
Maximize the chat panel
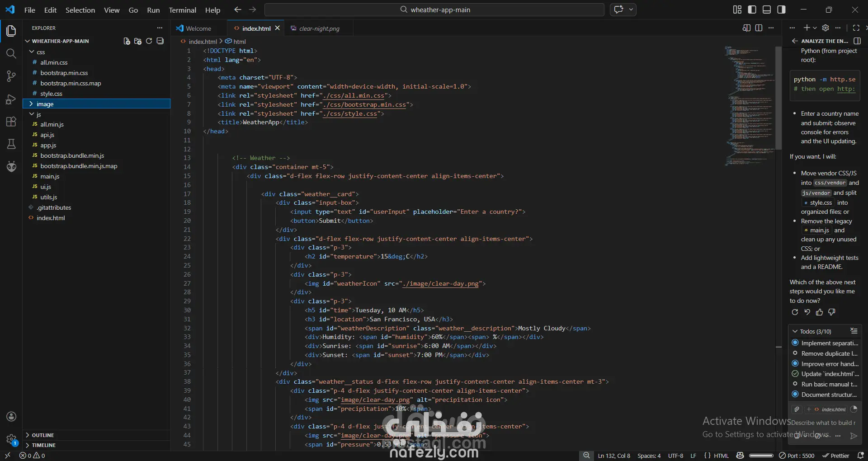click(856, 28)
